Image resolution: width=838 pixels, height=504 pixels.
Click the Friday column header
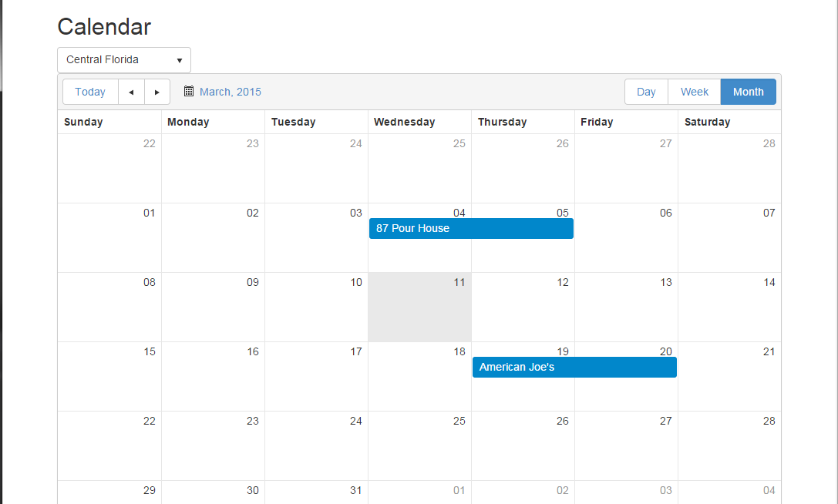[x=597, y=122]
